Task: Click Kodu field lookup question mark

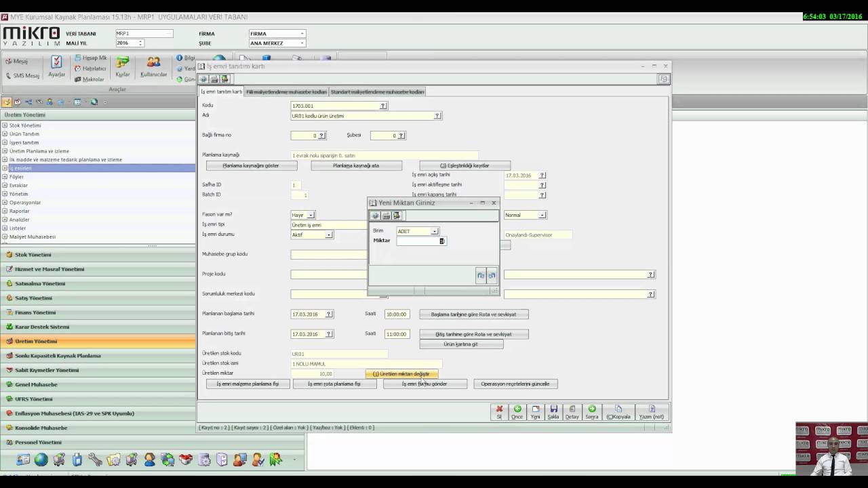Action: (x=383, y=106)
